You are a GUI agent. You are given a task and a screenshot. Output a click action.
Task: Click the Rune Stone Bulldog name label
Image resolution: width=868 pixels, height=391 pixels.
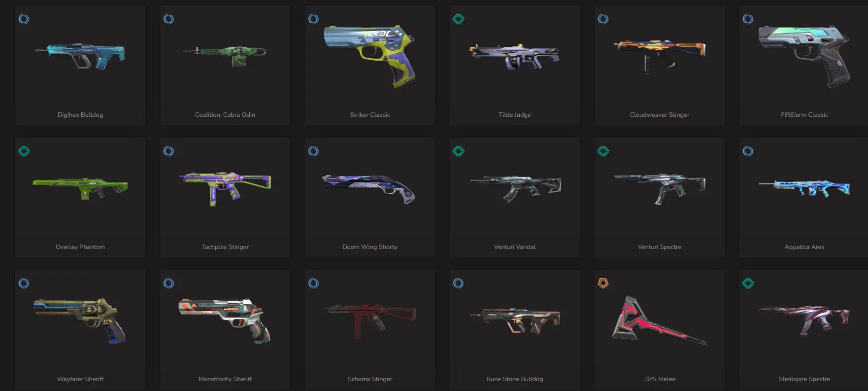pos(515,379)
